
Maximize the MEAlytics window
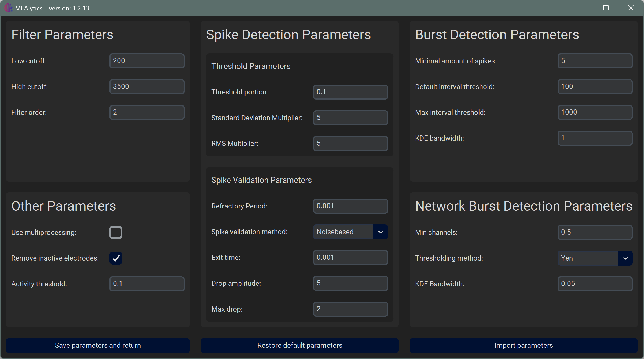click(x=606, y=8)
